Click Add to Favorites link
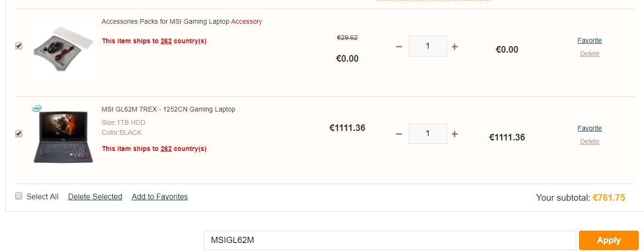 160,196
